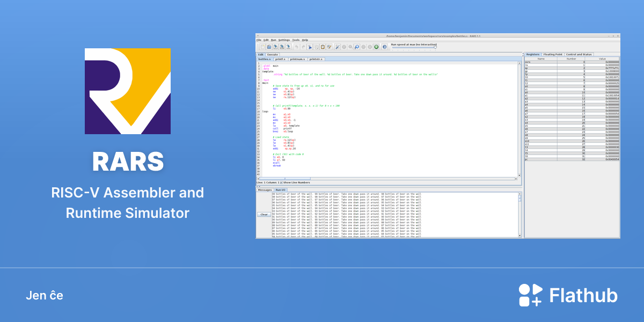Click the Copy toolbar icon
The height and width of the screenshot is (322, 644).
coord(317,47)
